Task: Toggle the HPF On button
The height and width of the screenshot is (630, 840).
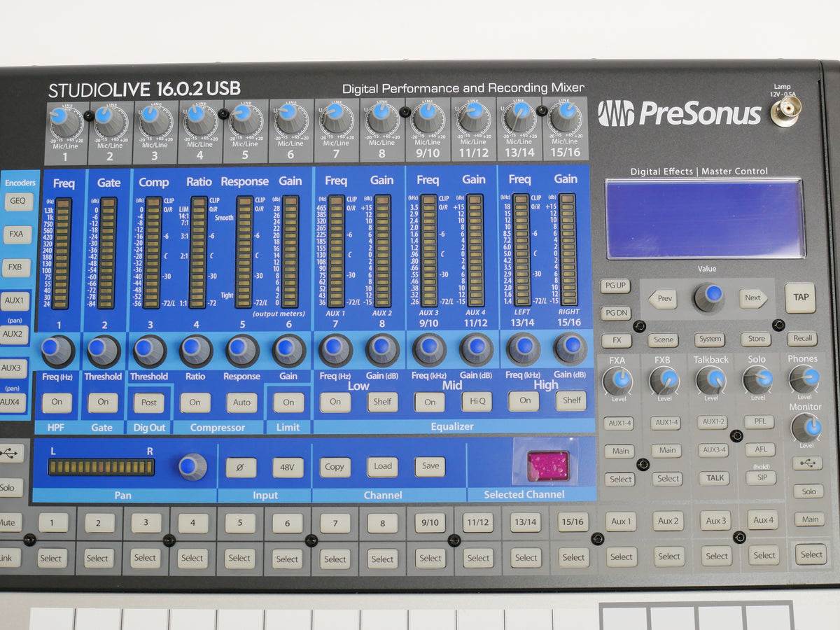Action: coord(57,402)
